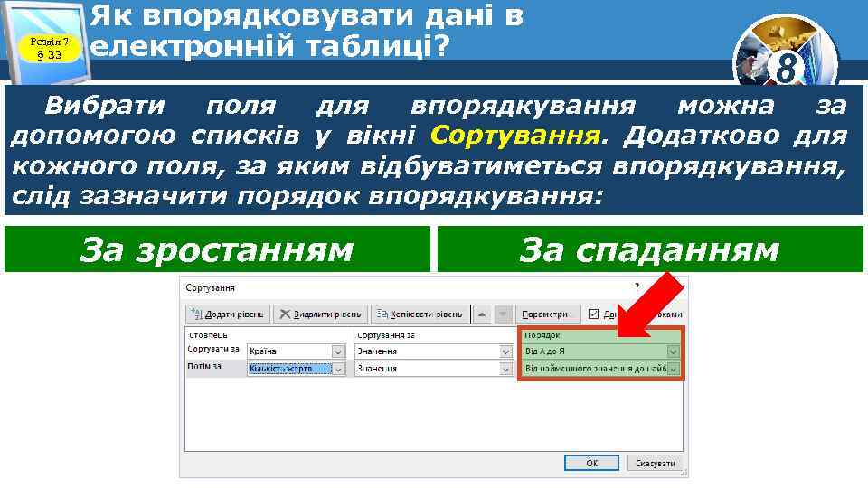Click the Розділ 7 § 33 yellow badge
This screenshot has height=488, width=868.
(50, 48)
